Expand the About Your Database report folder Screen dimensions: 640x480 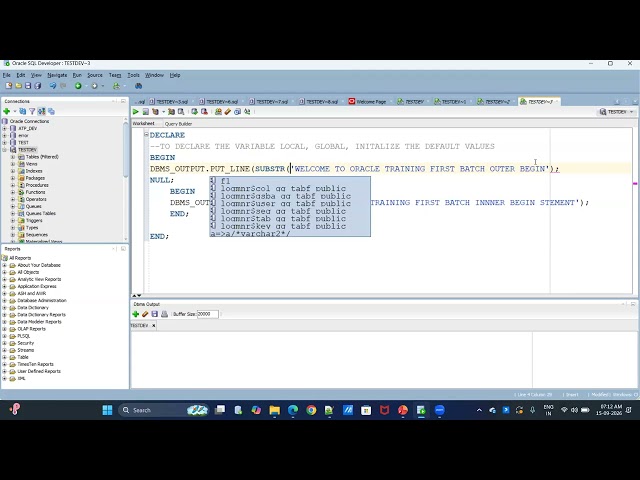pos(4,265)
